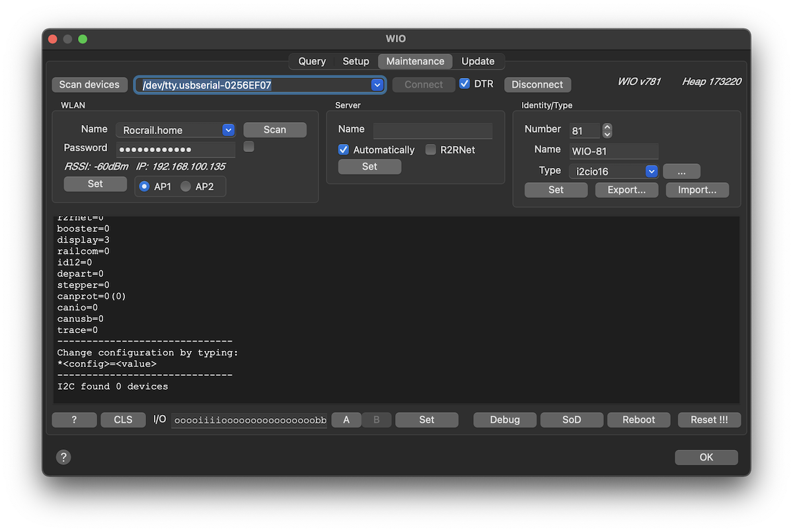Enable the R2RNet checkbox

coord(431,150)
